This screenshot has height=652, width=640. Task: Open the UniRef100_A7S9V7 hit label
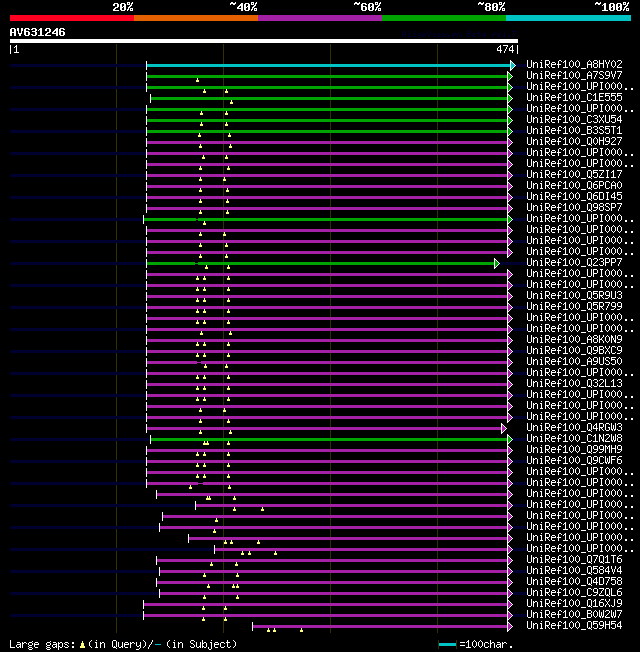tap(574, 75)
